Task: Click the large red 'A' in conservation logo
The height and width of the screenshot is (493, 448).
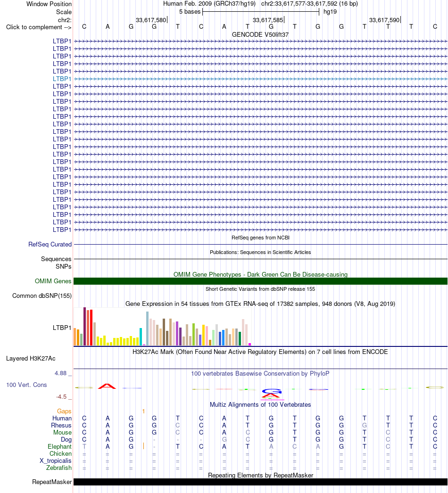Action: pos(107,386)
